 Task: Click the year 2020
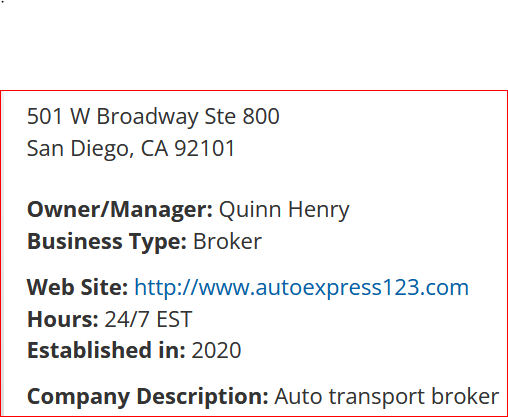[216, 350]
